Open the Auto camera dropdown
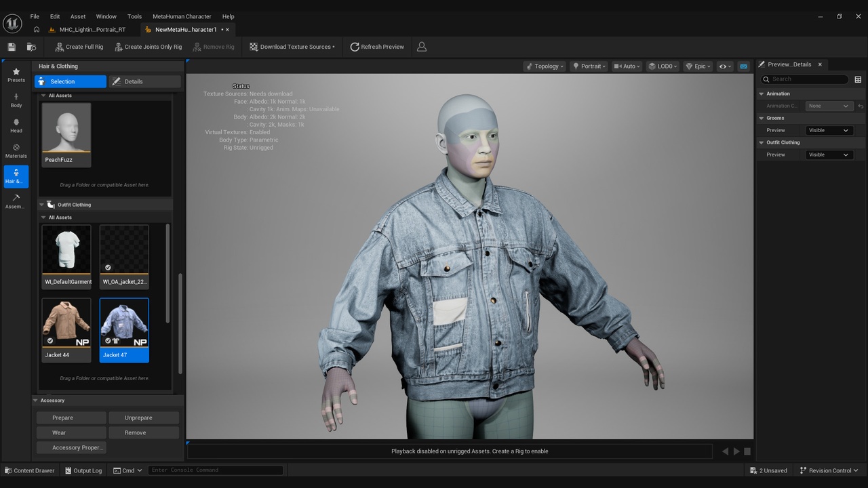 (627, 66)
